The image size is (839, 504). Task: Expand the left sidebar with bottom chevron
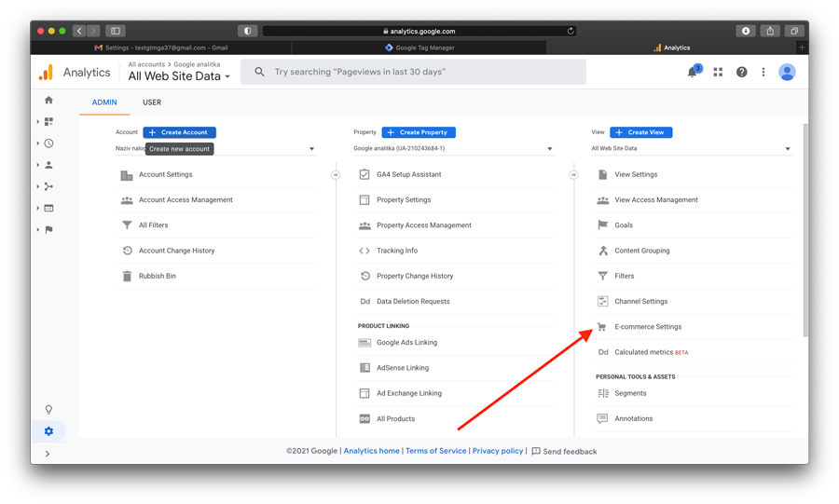(48, 454)
